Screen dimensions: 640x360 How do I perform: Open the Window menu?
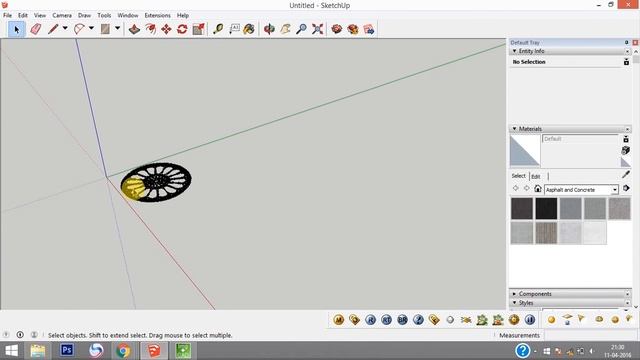coord(128,15)
